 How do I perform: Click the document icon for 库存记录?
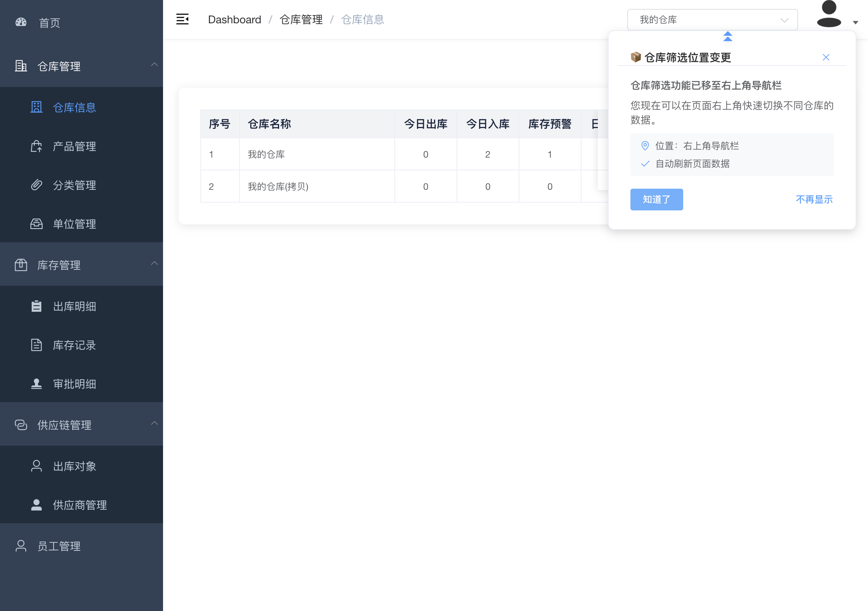(36, 345)
